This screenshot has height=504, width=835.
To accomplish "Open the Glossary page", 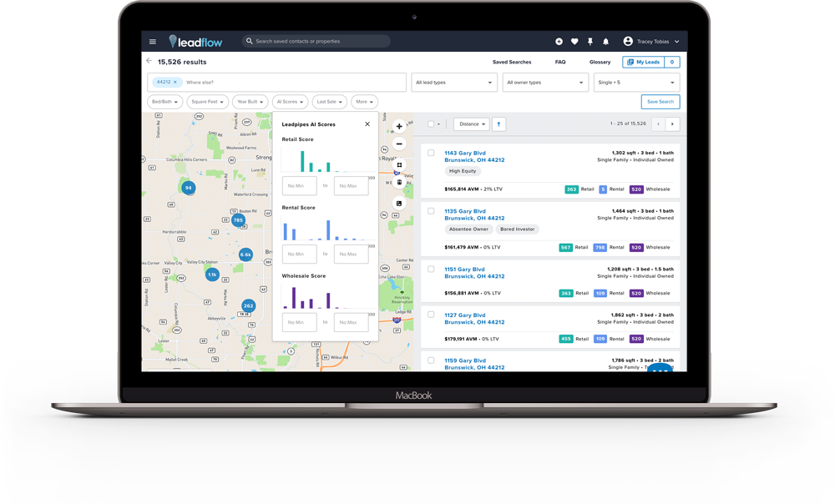I will [x=600, y=63].
